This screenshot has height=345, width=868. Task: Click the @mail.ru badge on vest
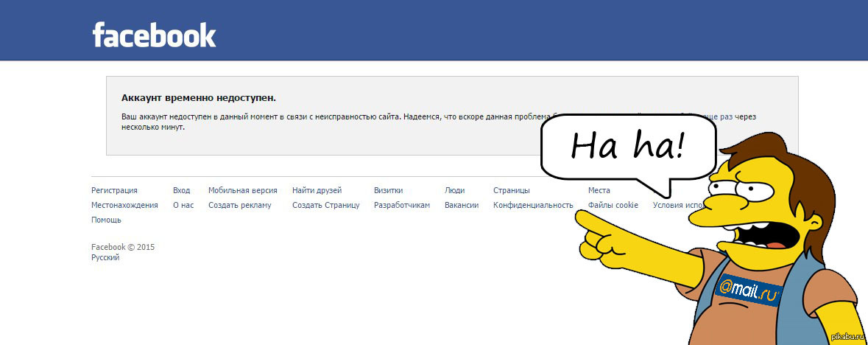pyautogui.click(x=749, y=290)
